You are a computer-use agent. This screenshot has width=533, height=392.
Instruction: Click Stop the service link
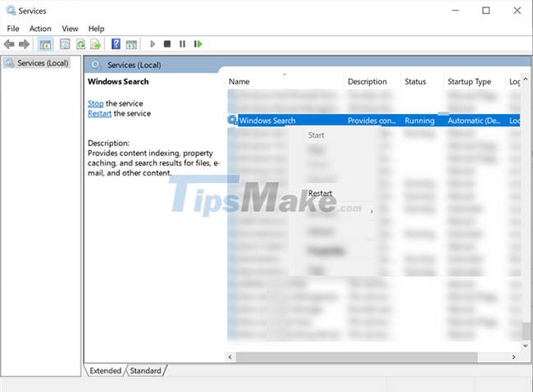click(x=95, y=103)
